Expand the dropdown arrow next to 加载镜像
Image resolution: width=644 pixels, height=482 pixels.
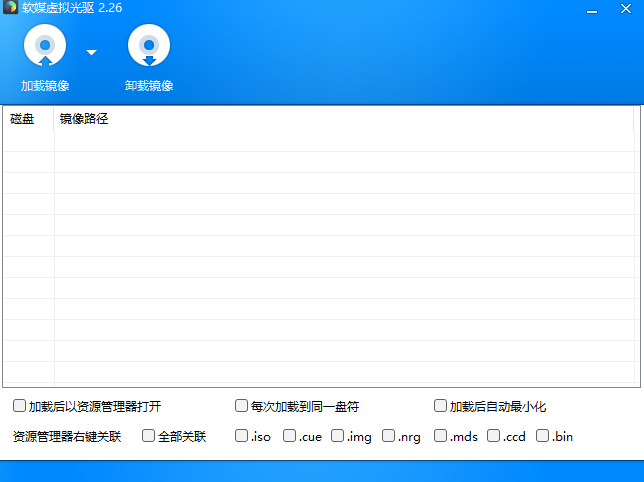point(91,52)
